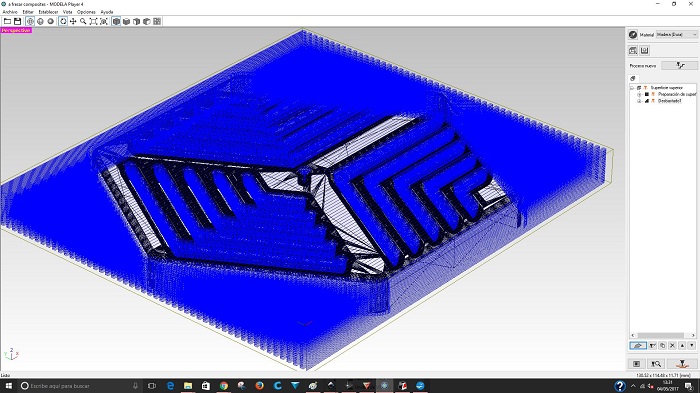This screenshot has height=393, width=700.
Task: Open Microsoft Edge from taskbar
Action: (x=170, y=386)
